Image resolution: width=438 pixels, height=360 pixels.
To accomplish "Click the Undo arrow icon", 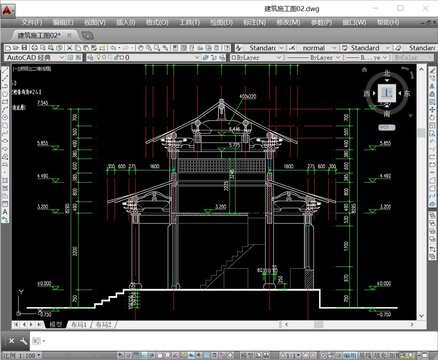I will pos(113,48).
